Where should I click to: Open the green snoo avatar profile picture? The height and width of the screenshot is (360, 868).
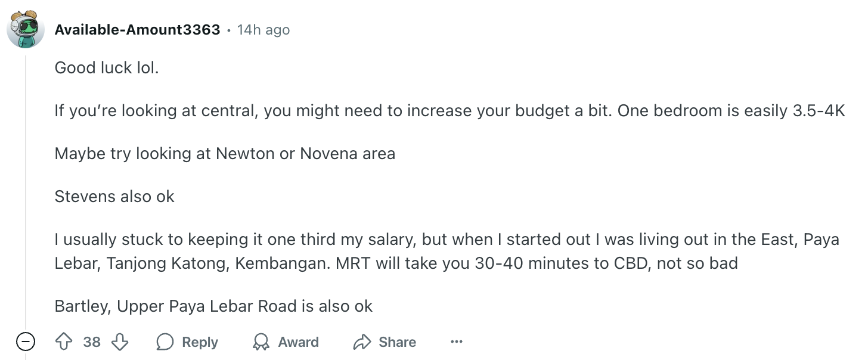[x=26, y=29]
